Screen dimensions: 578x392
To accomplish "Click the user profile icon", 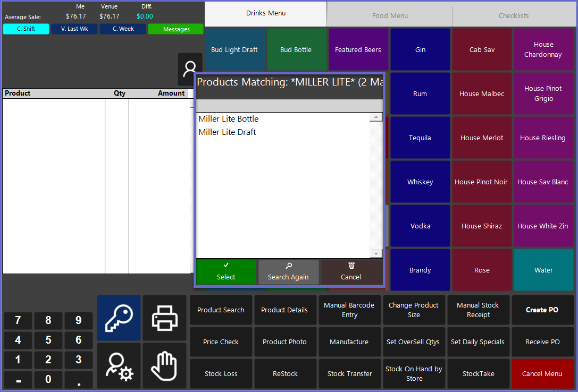I will pyautogui.click(x=190, y=70).
